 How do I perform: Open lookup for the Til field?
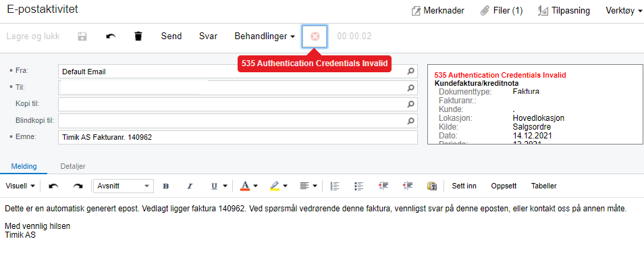click(x=410, y=88)
